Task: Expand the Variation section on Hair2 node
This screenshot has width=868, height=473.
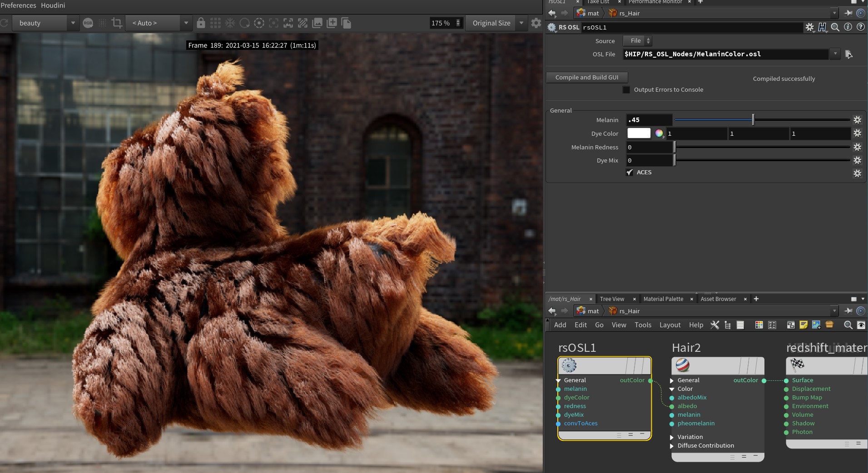Action: [672, 437]
